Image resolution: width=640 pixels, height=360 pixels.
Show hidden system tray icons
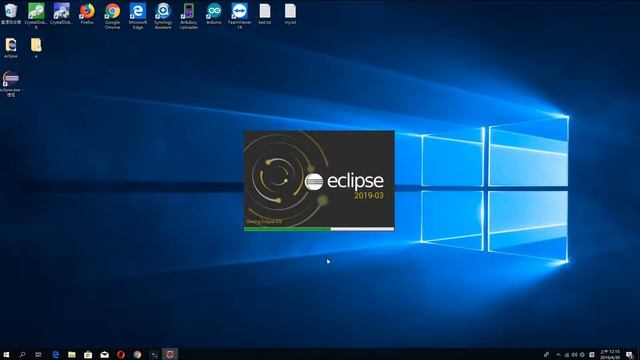558,355
